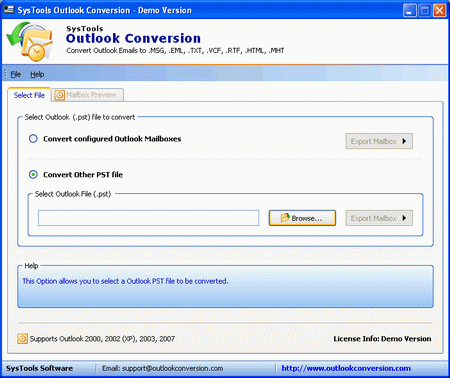Click the upper Export Mailbox arrow button

[x=379, y=141]
